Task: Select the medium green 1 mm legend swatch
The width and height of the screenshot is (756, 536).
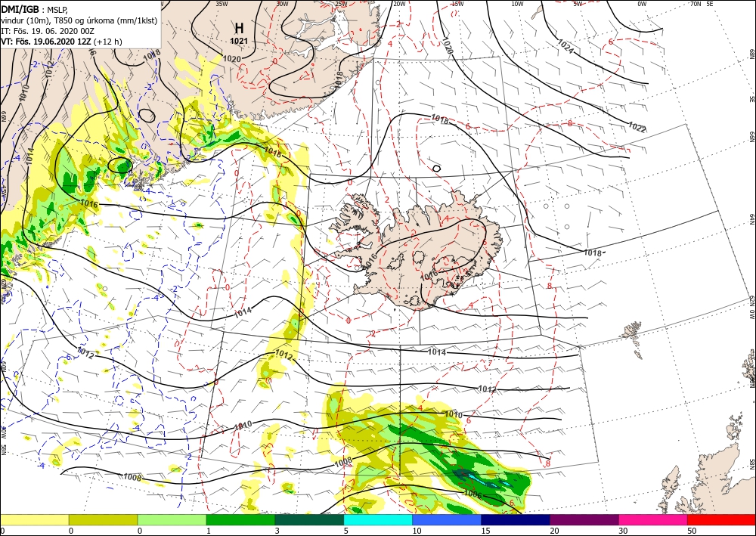Action: [x=240, y=519]
